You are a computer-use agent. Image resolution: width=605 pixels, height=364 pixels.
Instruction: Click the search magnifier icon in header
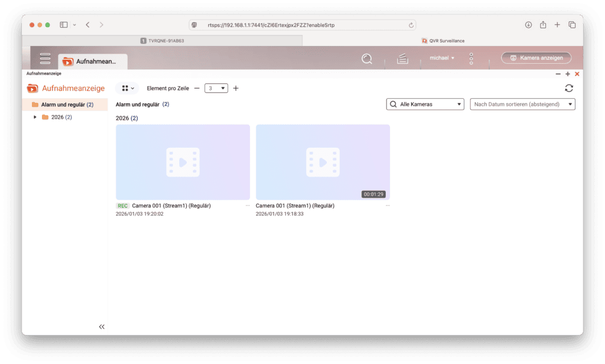coord(367,58)
